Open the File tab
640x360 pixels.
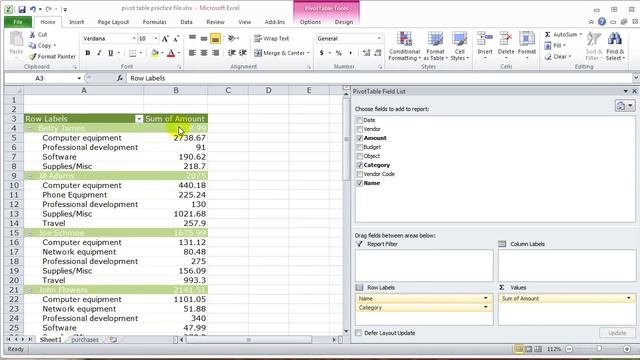[x=18, y=22]
